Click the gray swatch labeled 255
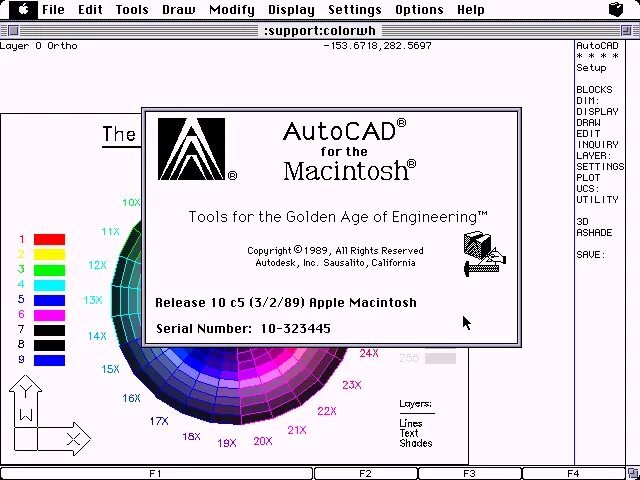640x480 pixels. tap(440, 358)
